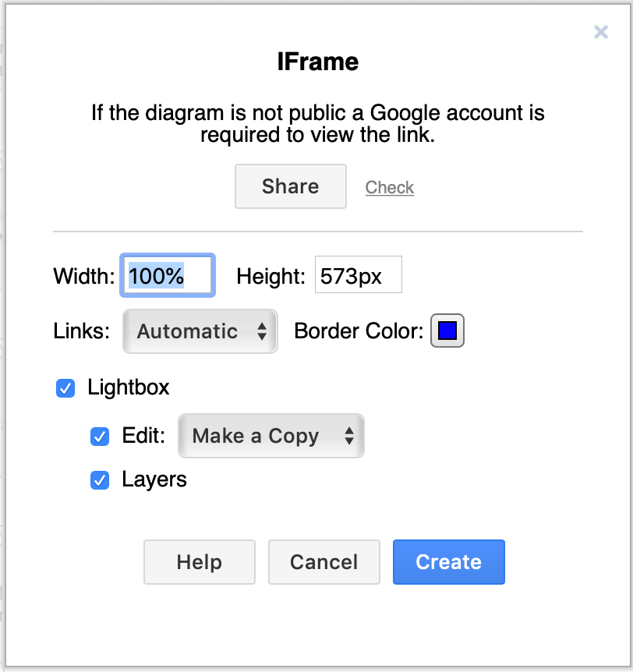Enable the Layers checkbox

click(99, 480)
